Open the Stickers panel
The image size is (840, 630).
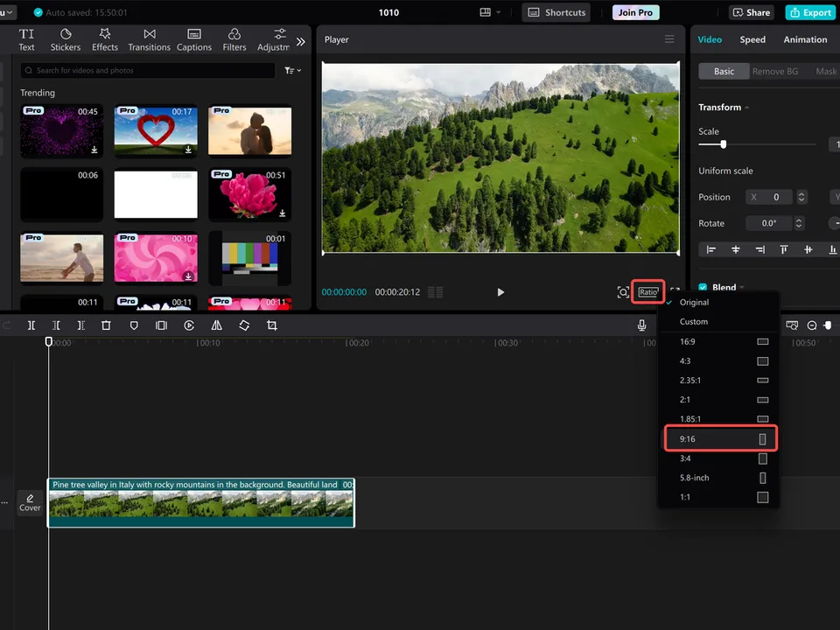(66, 40)
